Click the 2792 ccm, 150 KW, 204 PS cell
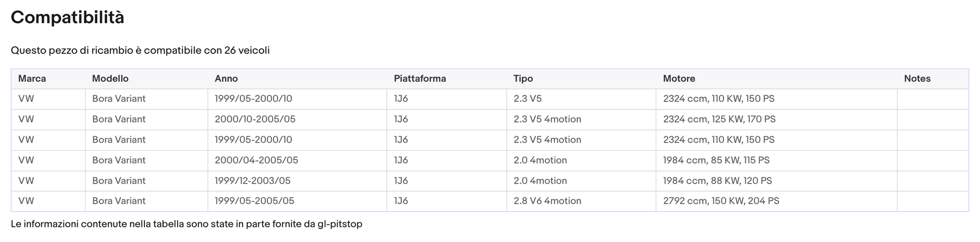 [721, 201]
